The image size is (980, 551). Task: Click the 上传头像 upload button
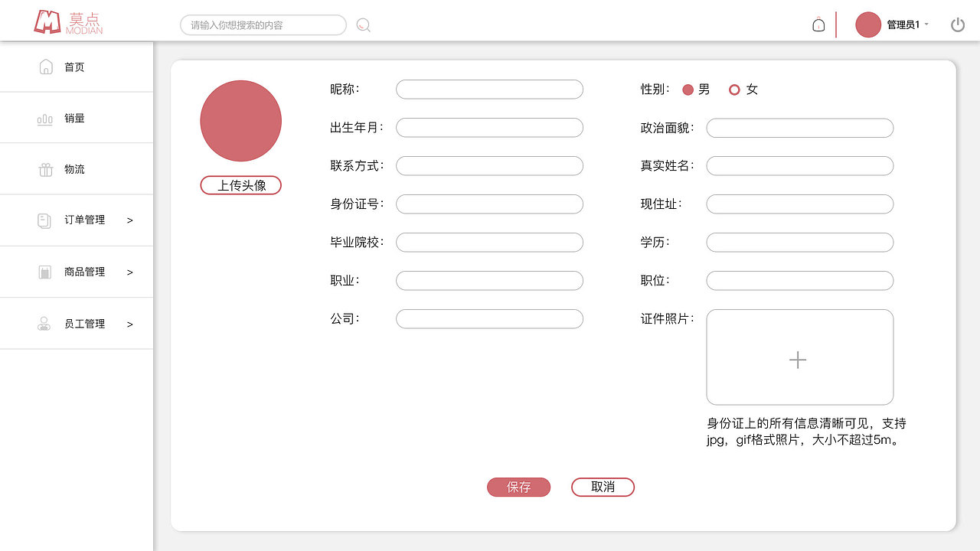click(x=240, y=185)
